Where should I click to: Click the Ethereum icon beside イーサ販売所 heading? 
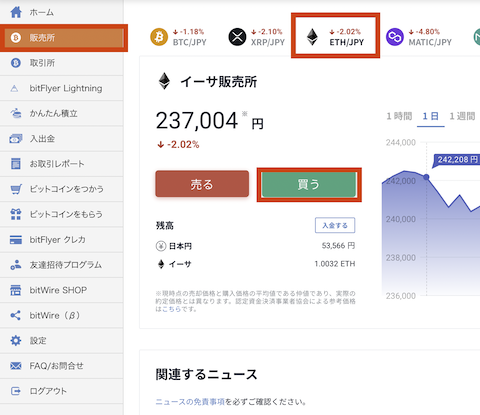(x=164, y=81)
